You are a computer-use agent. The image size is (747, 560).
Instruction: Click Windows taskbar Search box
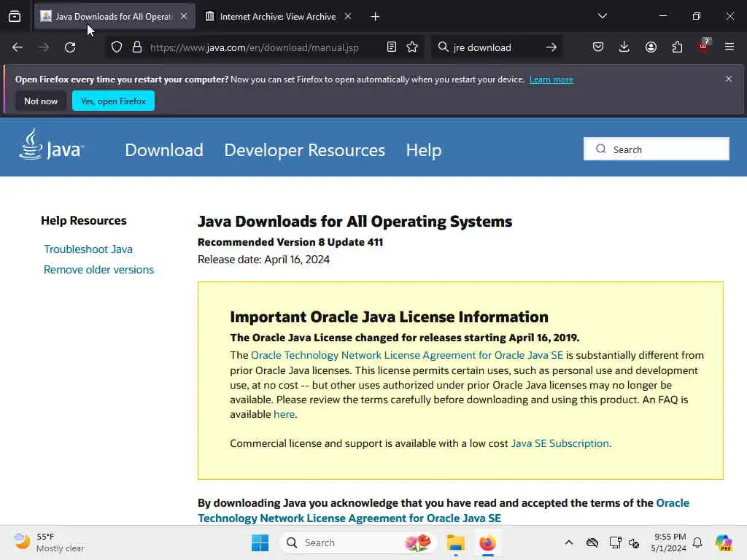(x=358, y=542)
